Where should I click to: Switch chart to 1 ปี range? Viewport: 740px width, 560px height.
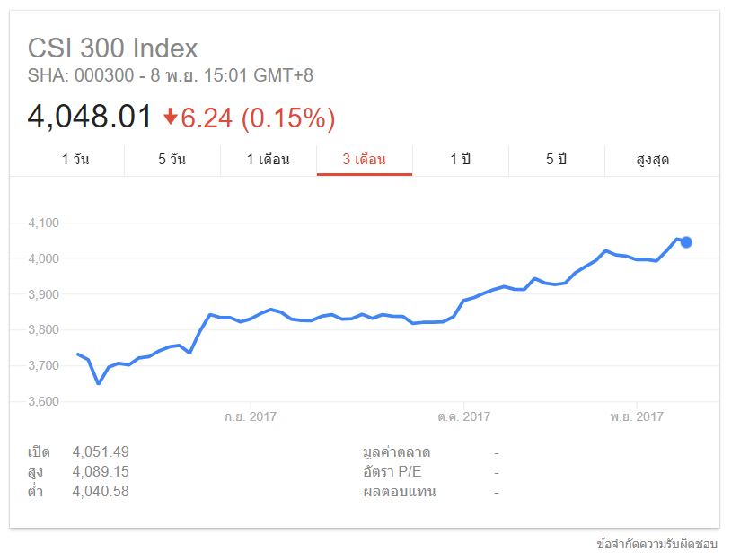click(x=460, y=160)
